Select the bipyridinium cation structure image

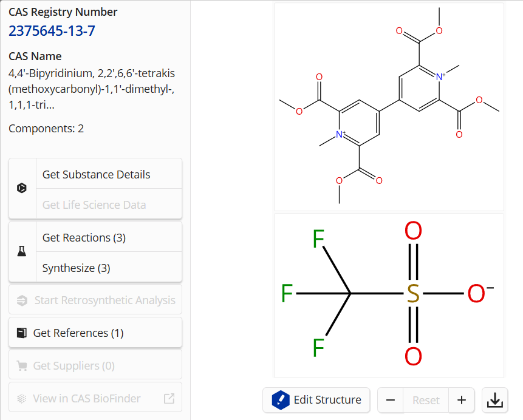pos(389,107)
